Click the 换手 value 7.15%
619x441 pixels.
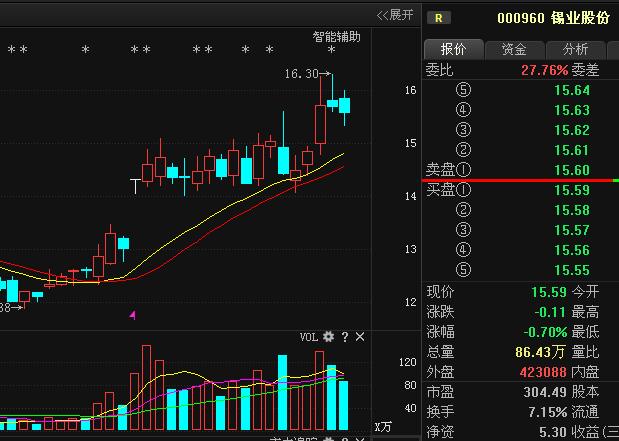click(x=548, y=412)
